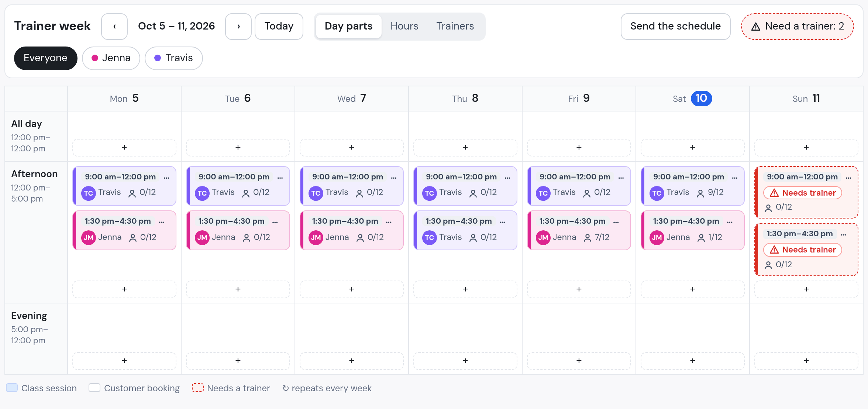Click Needs a trainer legend swatch
The image size is (868, 409).
(x=198, y=388)
